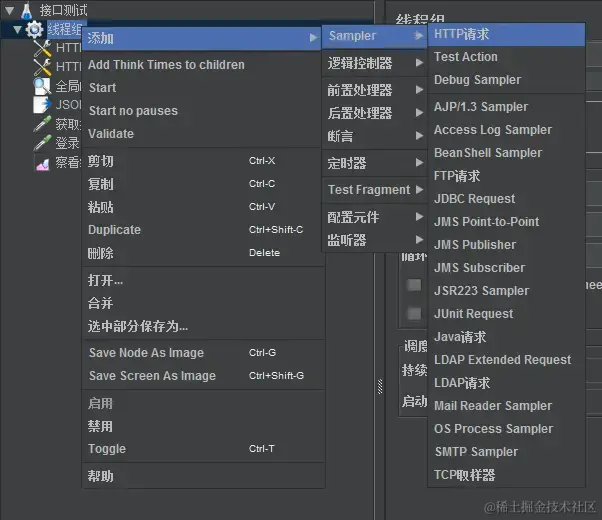This screenshot has height=520, width=602.
Task: Open 帮助 menu entry
Action: click(x=203, y=476)
